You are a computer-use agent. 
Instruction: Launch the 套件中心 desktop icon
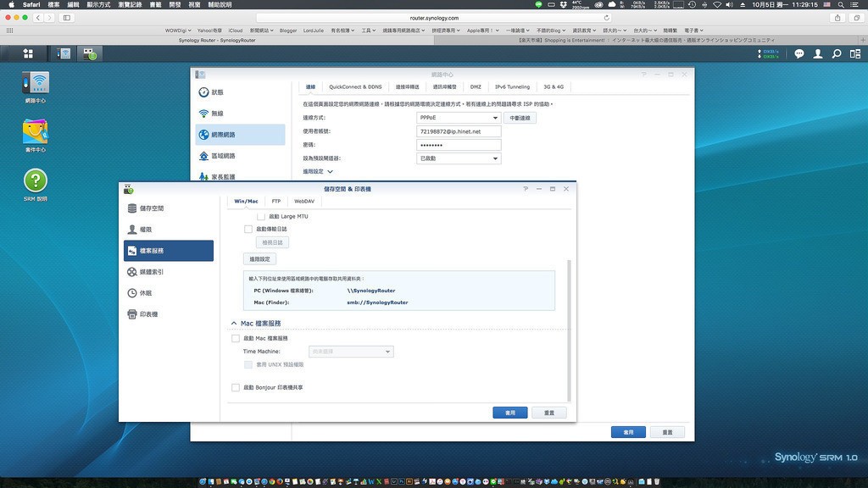tap(36, 136)
